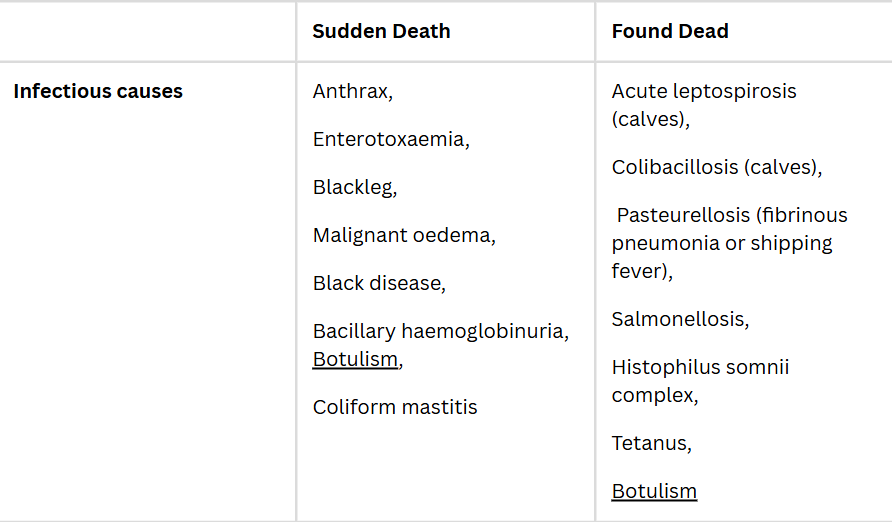Click the Coliform mastitis entry
This screenshot has width=892, height=522.
click(395, 407)
